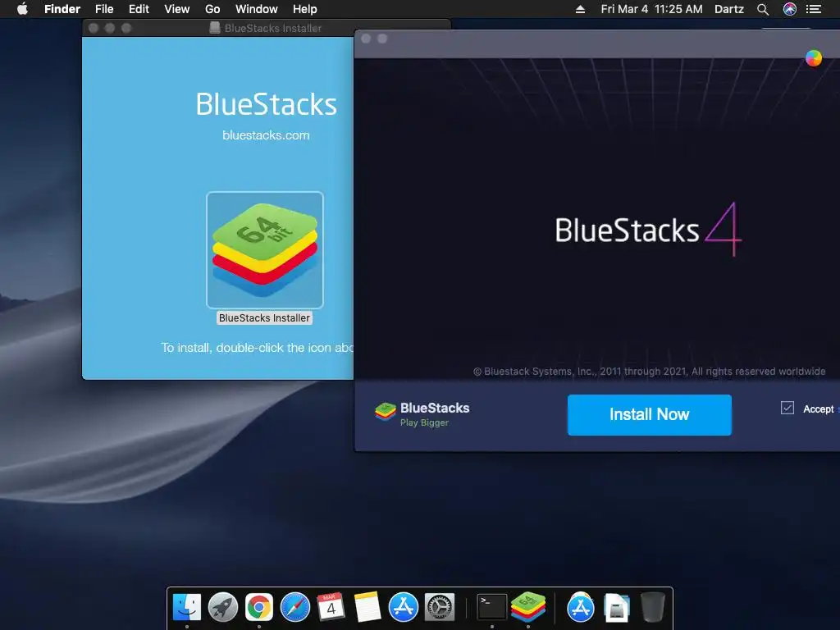Click the BlueStacks Installer window title
840x630 pixels.
pos(272,28)
